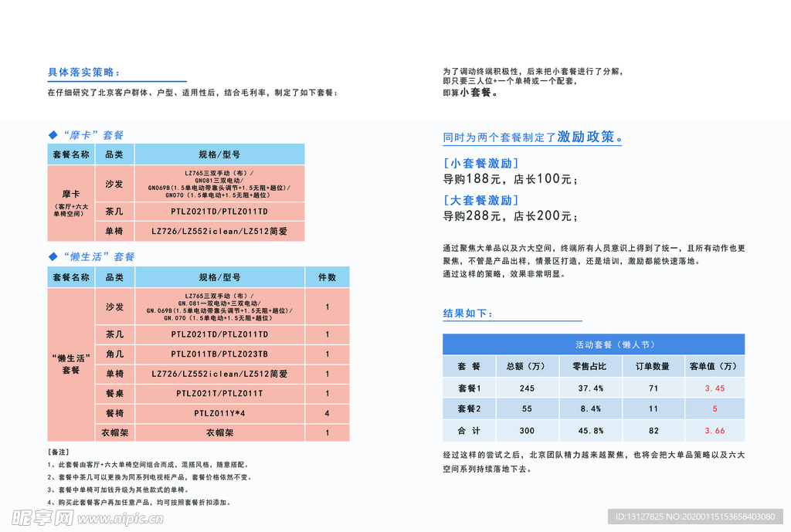791x532 pixels.
Task: Click "单椅" cell in the 摩卡 table
Action: (x=114, y=232)
